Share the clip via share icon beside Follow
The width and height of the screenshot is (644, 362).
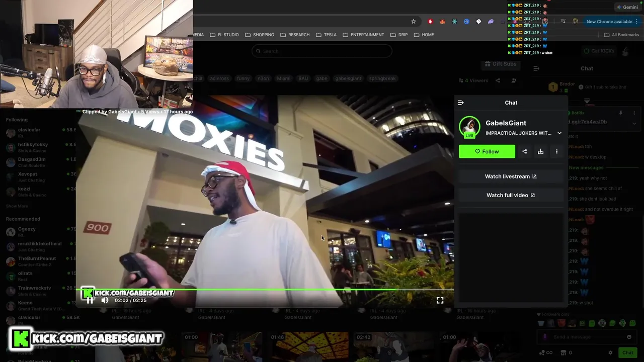coord(524,151)
